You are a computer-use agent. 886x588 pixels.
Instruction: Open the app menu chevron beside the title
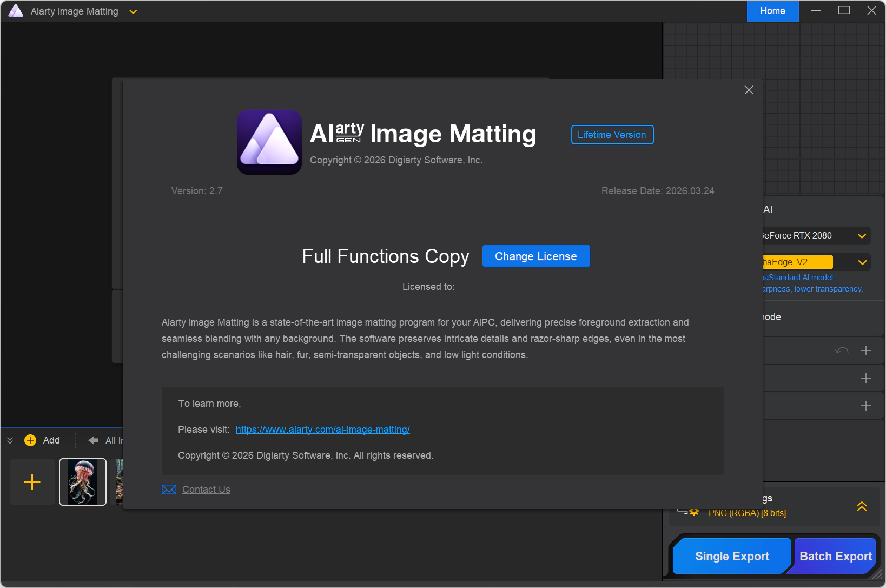coord(133,12)
